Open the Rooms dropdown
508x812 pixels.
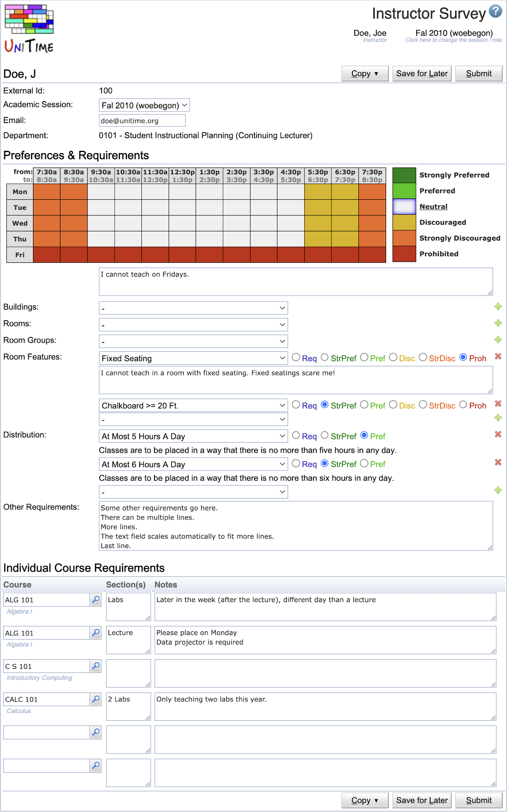pos(193,325)
